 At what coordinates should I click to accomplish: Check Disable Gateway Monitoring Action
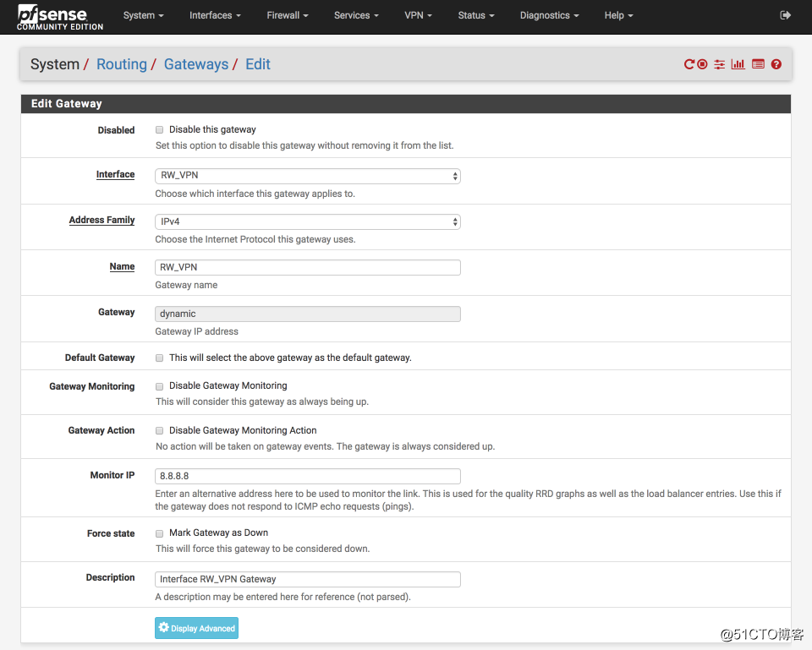[160, 430]
